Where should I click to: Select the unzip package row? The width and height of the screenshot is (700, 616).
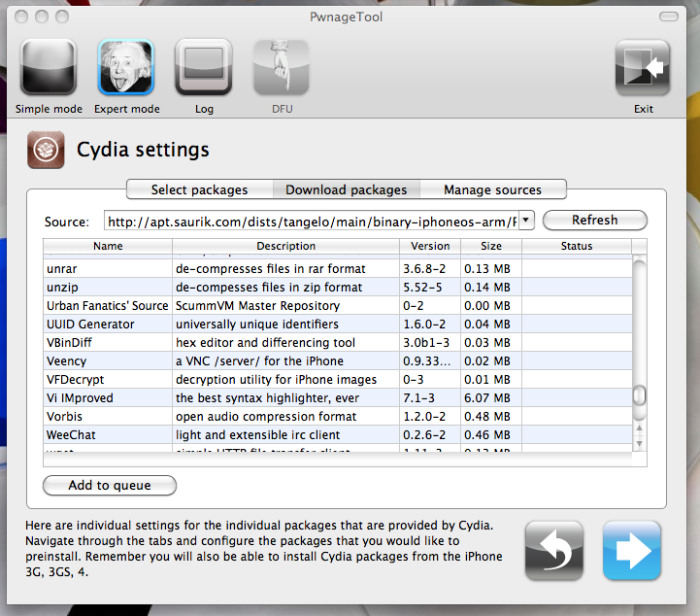[x=338, y=287]
